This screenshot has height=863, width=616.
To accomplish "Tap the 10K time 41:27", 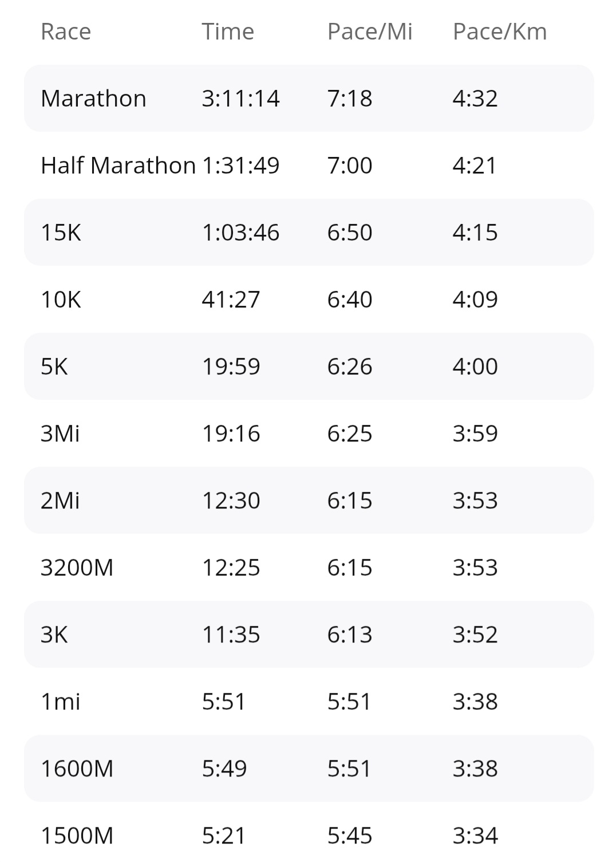I will point(231,300).
